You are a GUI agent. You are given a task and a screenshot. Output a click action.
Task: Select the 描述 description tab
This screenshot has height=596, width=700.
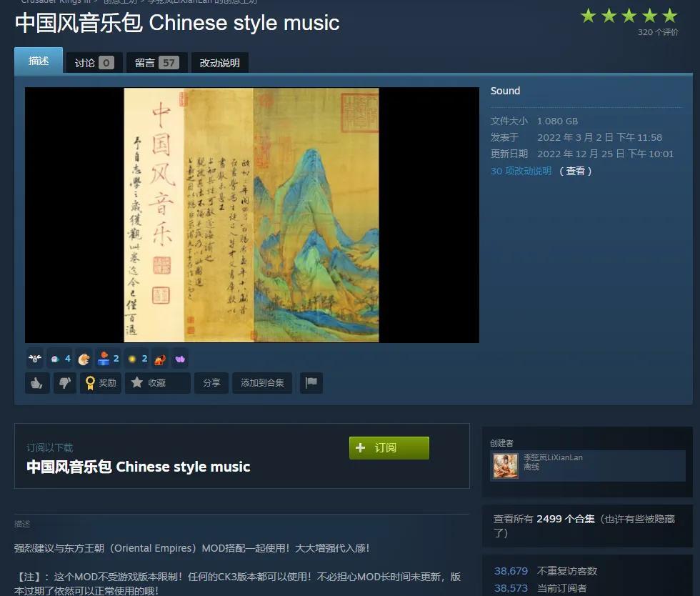39,61
